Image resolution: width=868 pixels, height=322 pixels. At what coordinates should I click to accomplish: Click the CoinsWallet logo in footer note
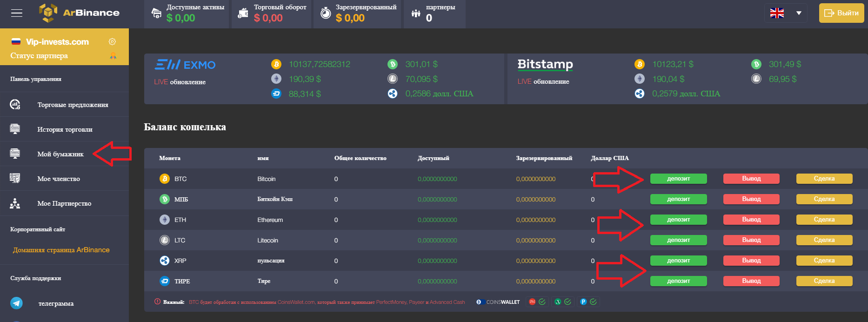tap(498, 302)
